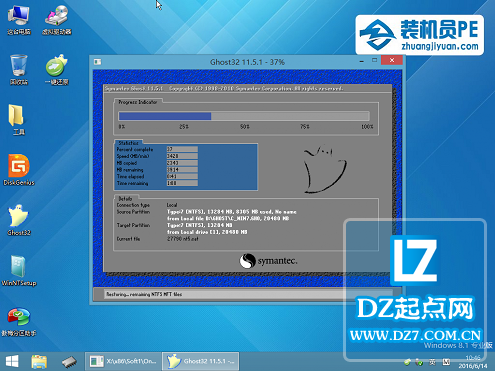
Task: Open File Explorer from the taskbar
Action: tap(39, 361)
